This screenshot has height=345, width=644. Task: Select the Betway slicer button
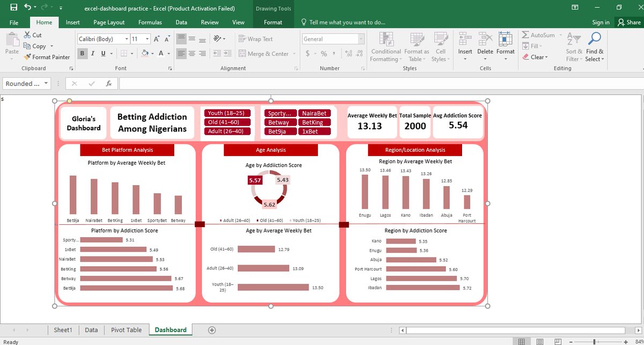coord(280,122)
